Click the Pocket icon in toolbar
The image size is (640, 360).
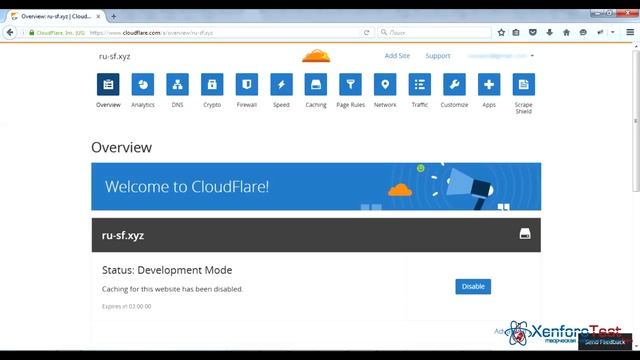[533, 32]
